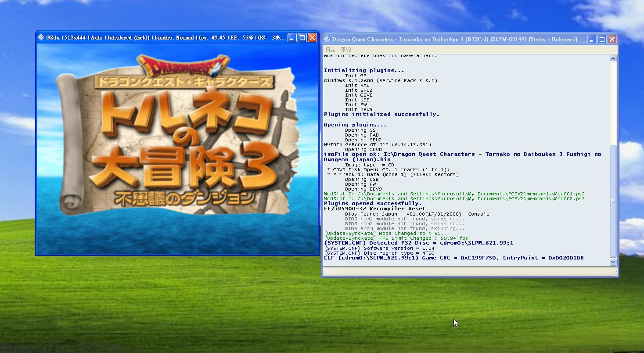
Task: Click the "Bios Found: Japan v01.00" log line
Action: [417, 214]
